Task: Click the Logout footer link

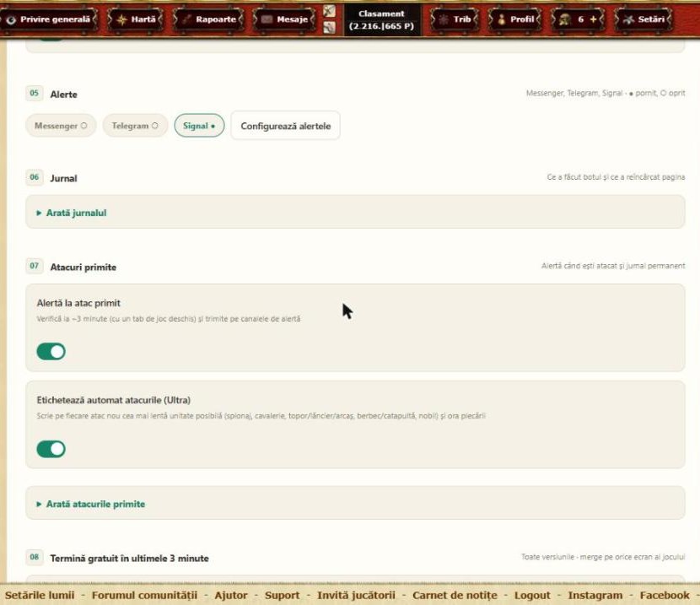Action: click(532, 595)
